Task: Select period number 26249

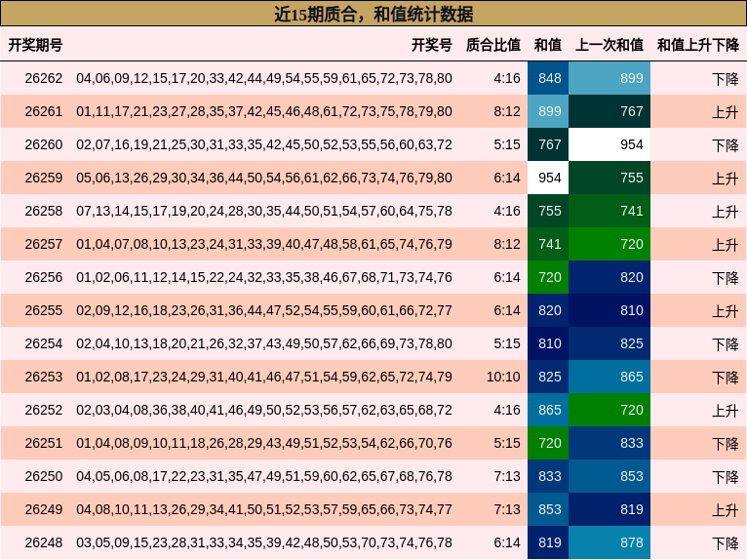Action: [x=43, y=509]
